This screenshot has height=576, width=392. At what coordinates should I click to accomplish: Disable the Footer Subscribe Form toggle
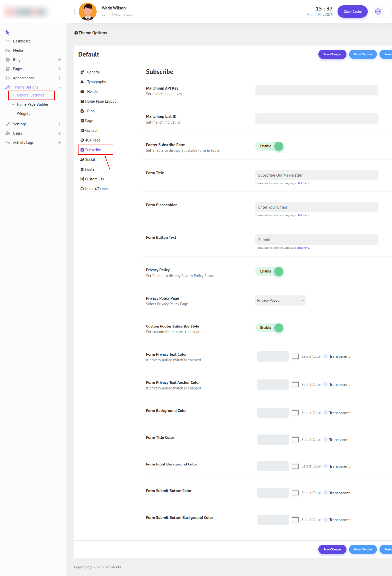[269, 146]
